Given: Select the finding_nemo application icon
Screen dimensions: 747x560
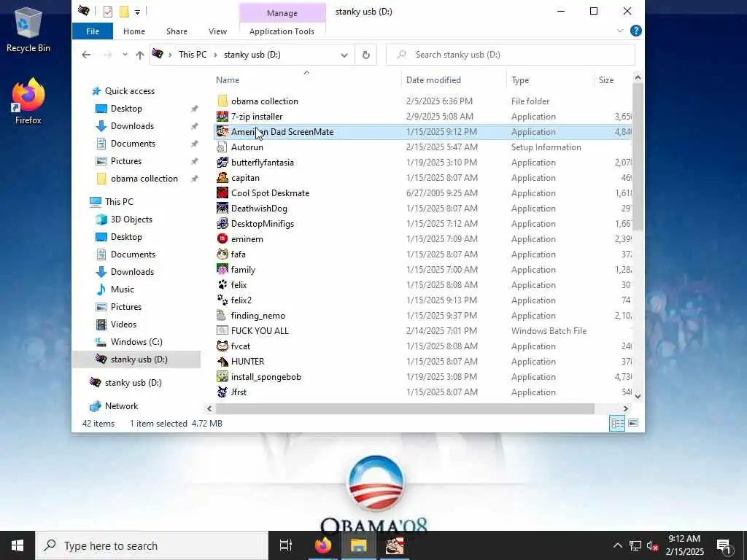Looking at the screenshot, I should coord(222,315).
